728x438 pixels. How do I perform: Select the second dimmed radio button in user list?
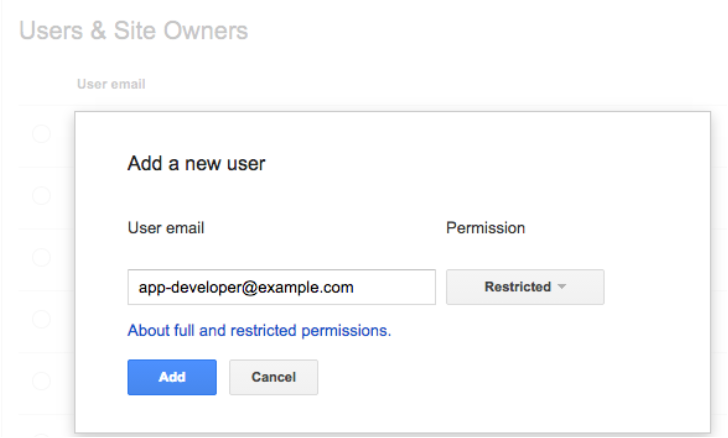[x=41, y=196]
